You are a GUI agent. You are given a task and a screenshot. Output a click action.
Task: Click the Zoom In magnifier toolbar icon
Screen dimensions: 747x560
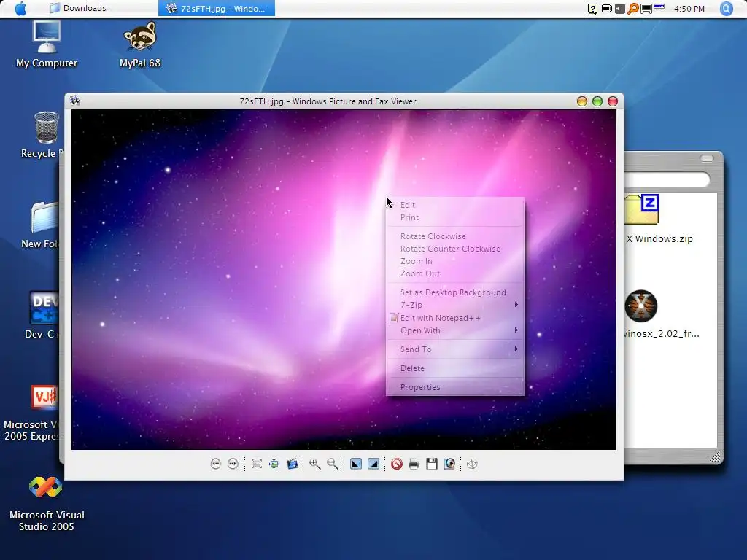coord(315,464)
